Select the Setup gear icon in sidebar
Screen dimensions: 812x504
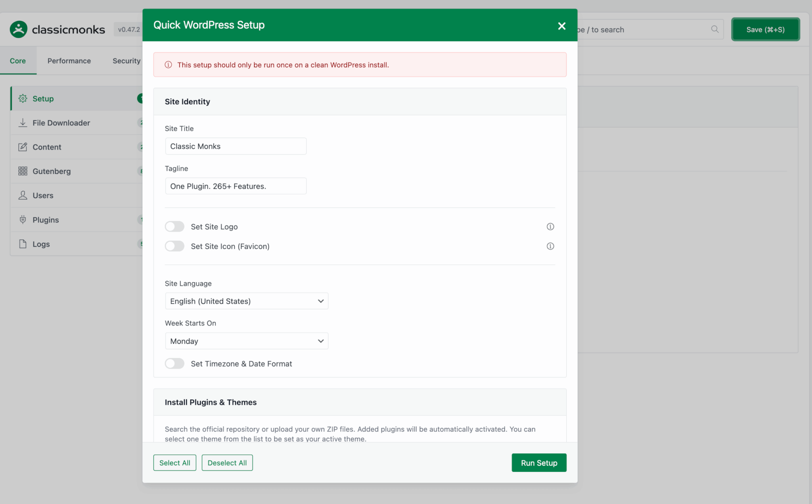23,98
